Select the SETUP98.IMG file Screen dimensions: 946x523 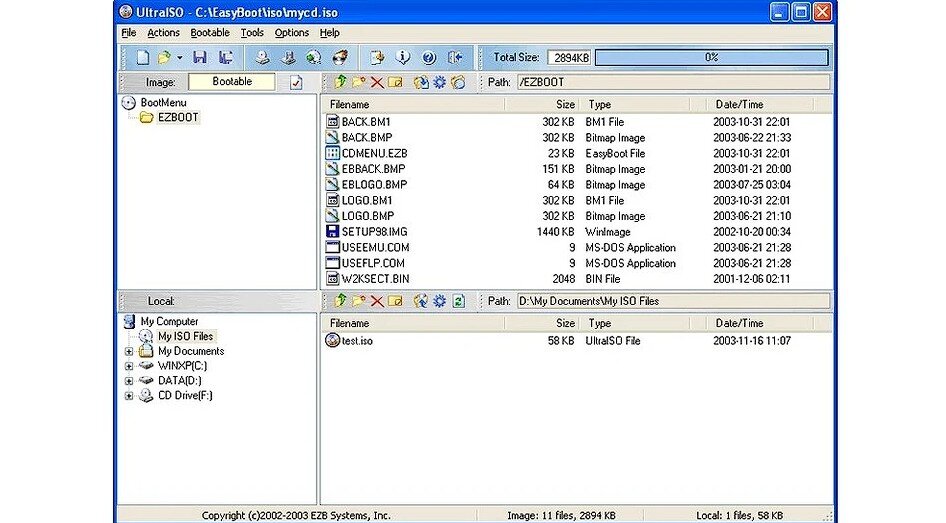[x=374, y=232]
